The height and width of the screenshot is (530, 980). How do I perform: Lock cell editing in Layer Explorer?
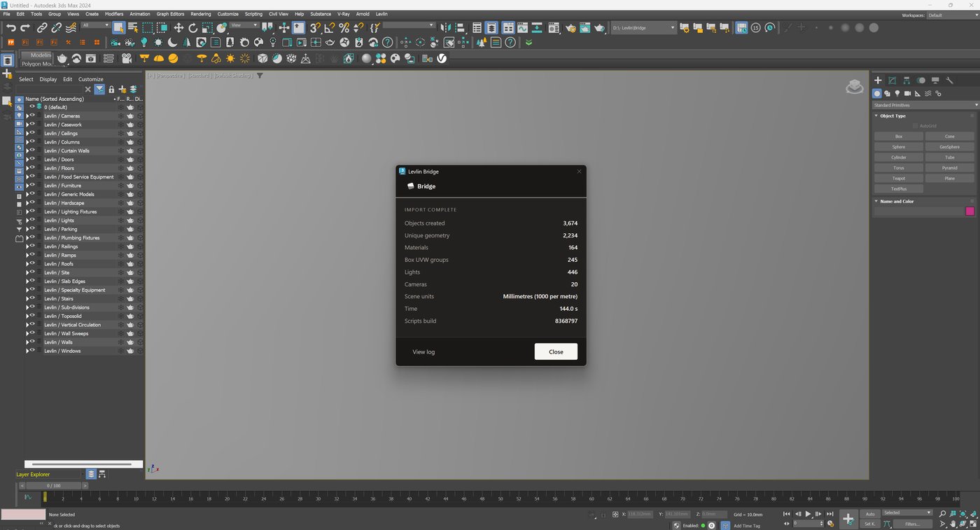click(111, 90)
